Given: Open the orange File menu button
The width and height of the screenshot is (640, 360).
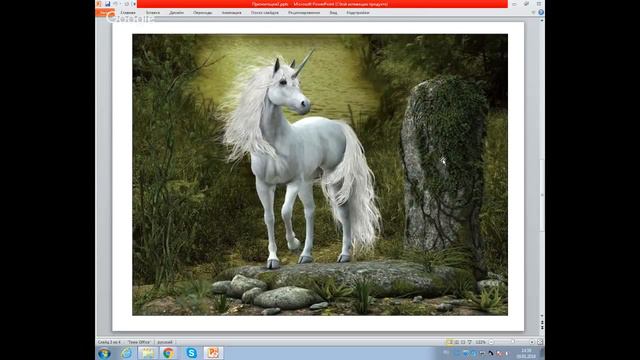Looking at the screenshot, I should (x=105, y=13).
